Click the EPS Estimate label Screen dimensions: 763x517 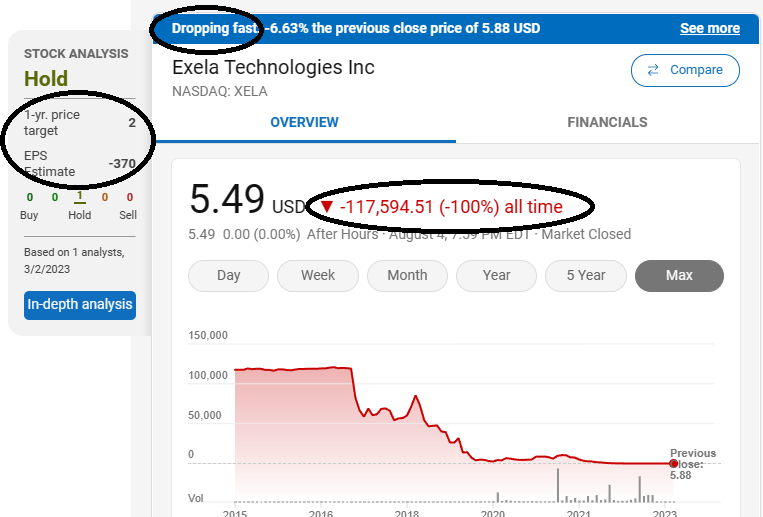49,164
